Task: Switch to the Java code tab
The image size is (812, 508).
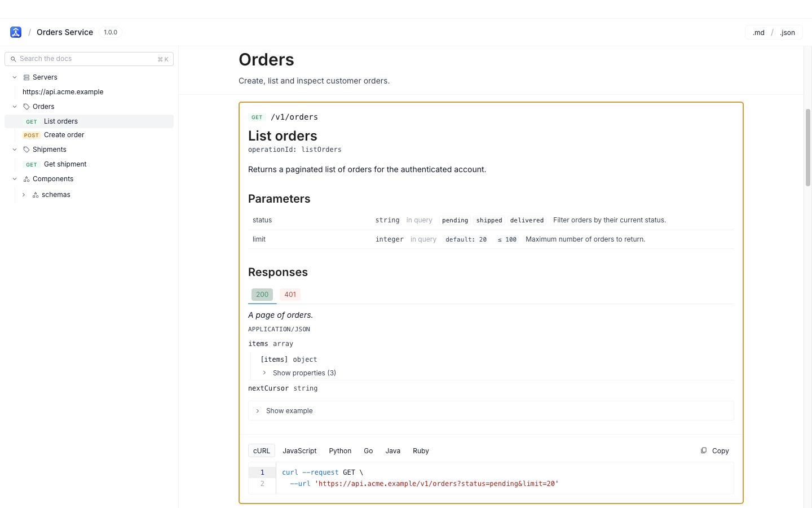Action: (393, 451)
